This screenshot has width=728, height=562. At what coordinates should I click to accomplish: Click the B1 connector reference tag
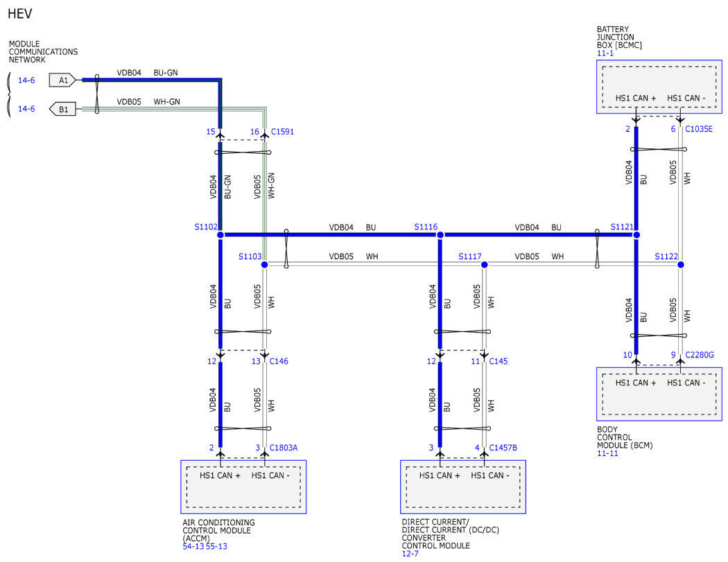pyautogui.click(x=62, y=109)
